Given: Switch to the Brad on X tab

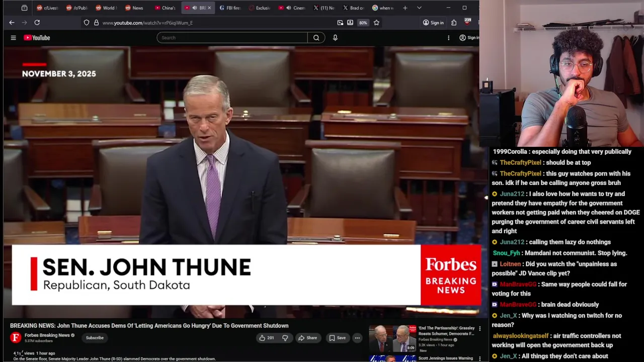Looking at the screenshot, I should tap(353, 8).
